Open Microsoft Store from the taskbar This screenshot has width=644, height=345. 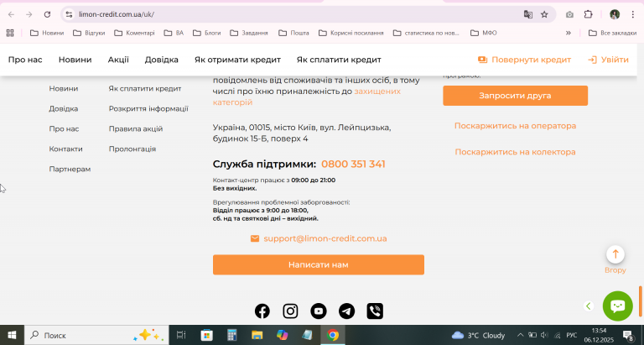pyautogui.click(x=206, y=335)
